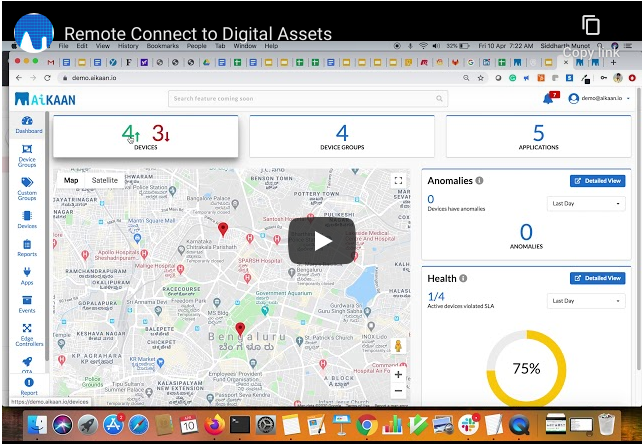Open the Events sidebar icon
Viewport: 643px width, 444px height.
(27, 303)
